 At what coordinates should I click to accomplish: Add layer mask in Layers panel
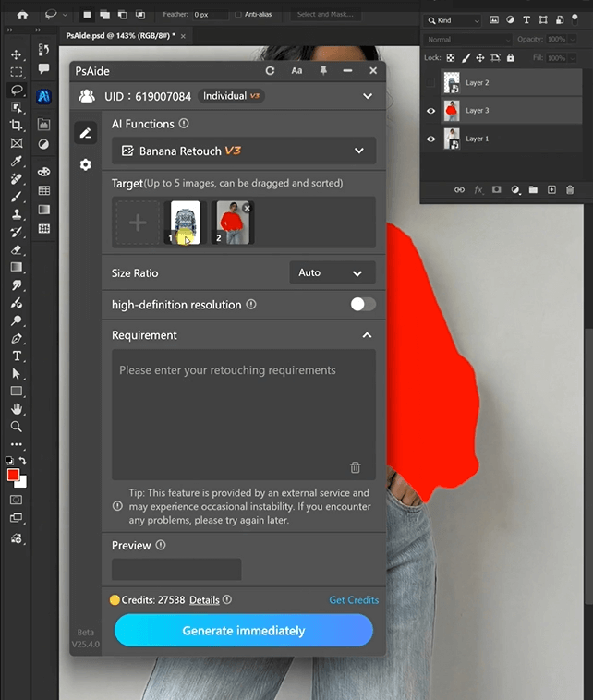tap(496, 189)
